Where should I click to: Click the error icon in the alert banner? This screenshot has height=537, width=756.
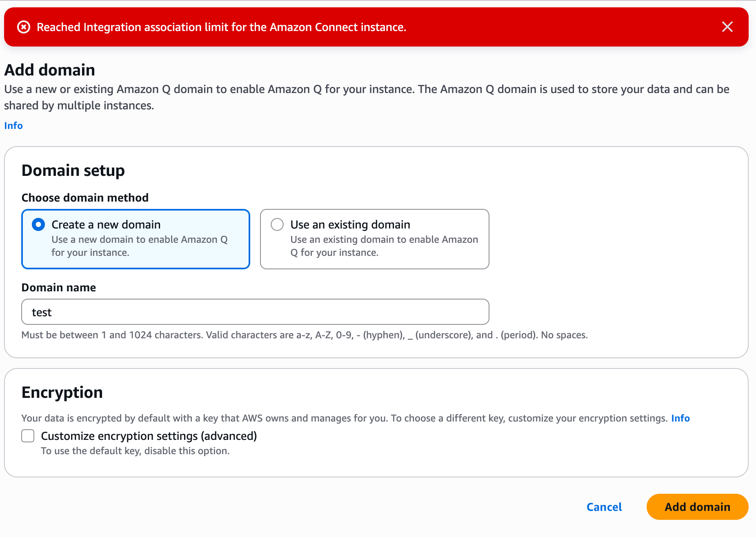(24, 27)
